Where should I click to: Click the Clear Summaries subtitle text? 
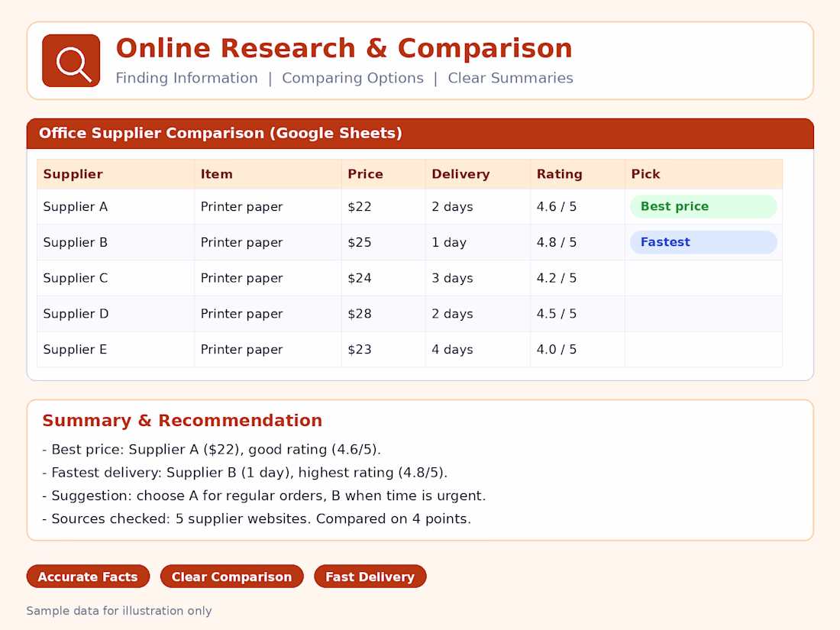tap(510, 78)
